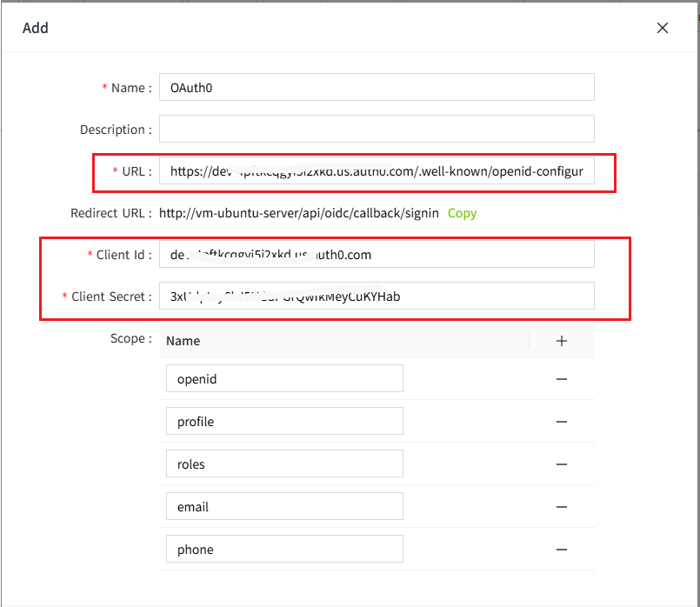Remove the profile scope with minus icon

click(x=562, y=422)
